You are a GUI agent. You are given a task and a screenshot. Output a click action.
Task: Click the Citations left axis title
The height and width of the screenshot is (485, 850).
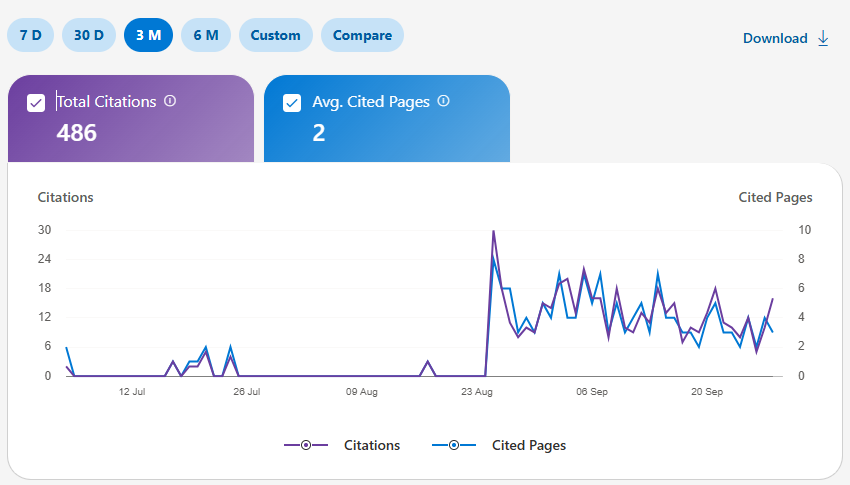tap(65, 197)
